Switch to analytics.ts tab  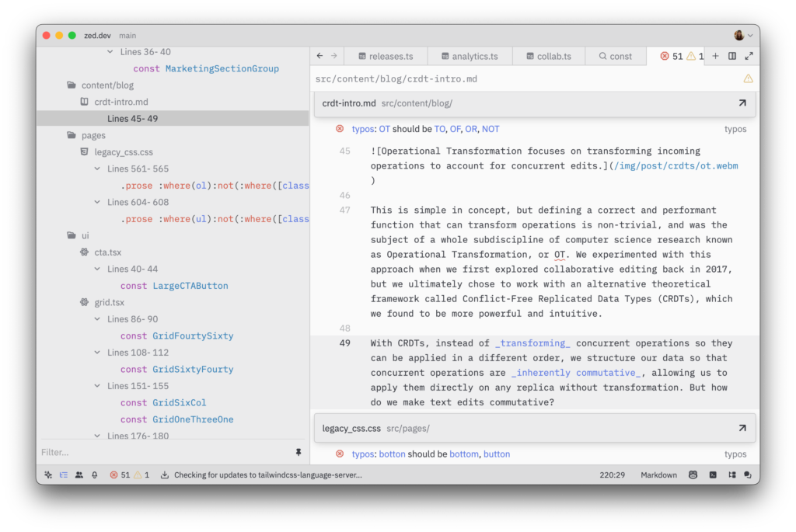click(470, 56)
